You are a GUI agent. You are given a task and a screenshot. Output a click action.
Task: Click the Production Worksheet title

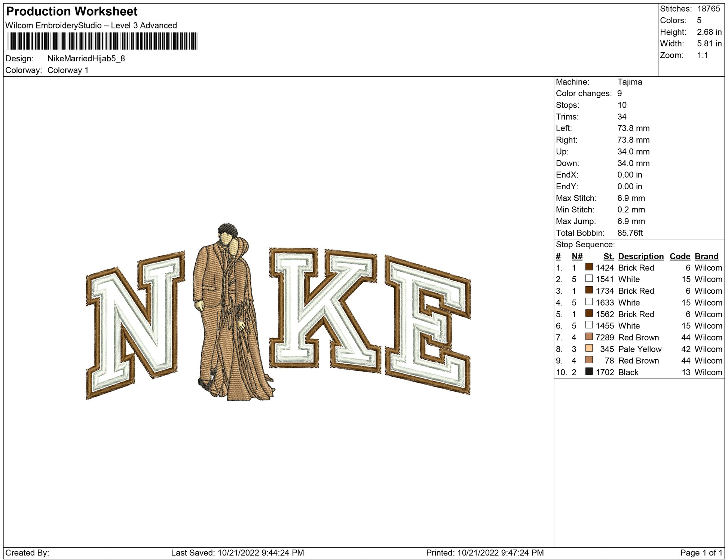(x=72, y=12)
